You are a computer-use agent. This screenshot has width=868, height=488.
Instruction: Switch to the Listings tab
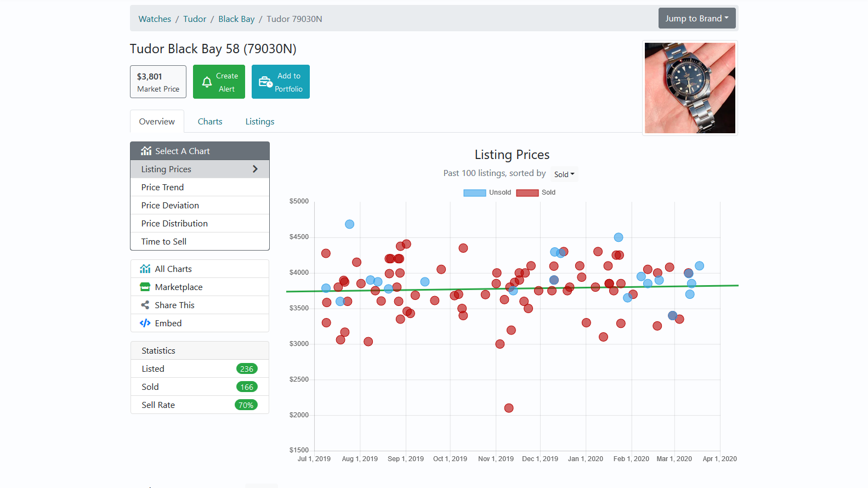[260, 121]
